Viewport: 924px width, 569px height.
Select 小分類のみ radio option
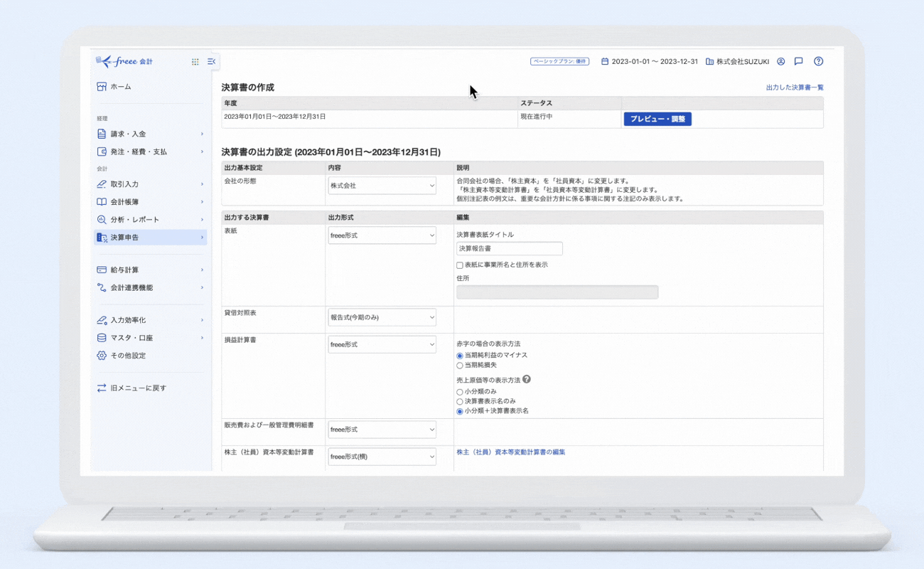click(x=460, y=392)
